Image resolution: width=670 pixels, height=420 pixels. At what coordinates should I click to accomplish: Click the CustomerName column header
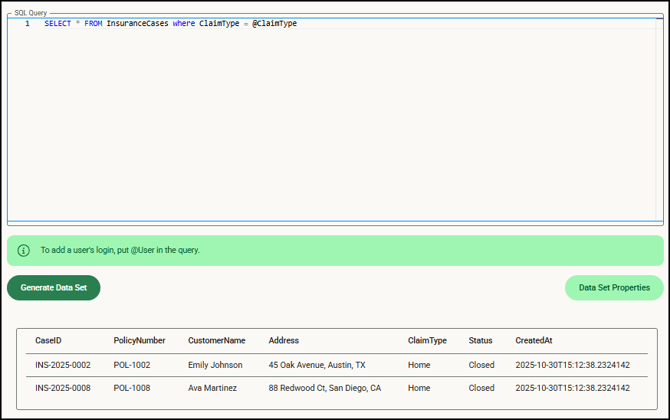[x=216, y=341]
